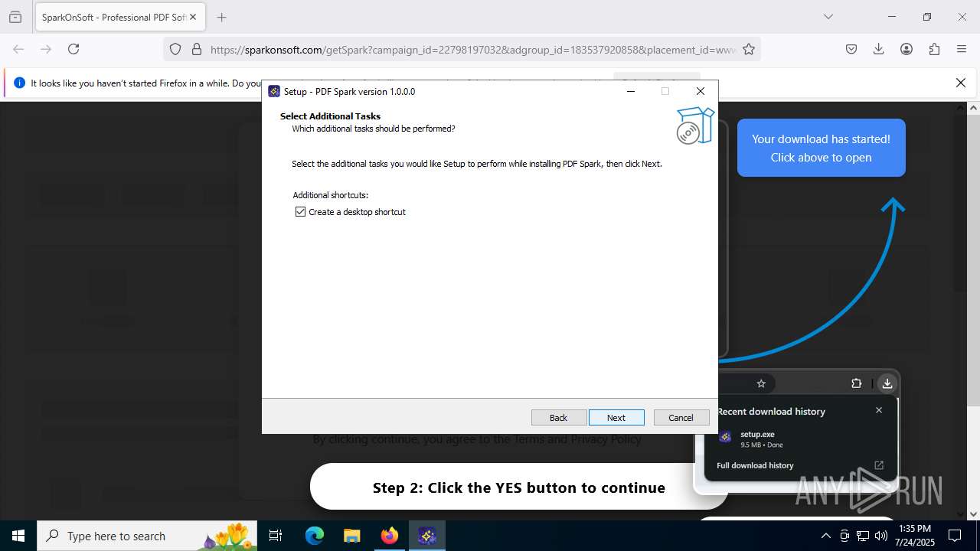Open the Firefox downloads panel

879,49
